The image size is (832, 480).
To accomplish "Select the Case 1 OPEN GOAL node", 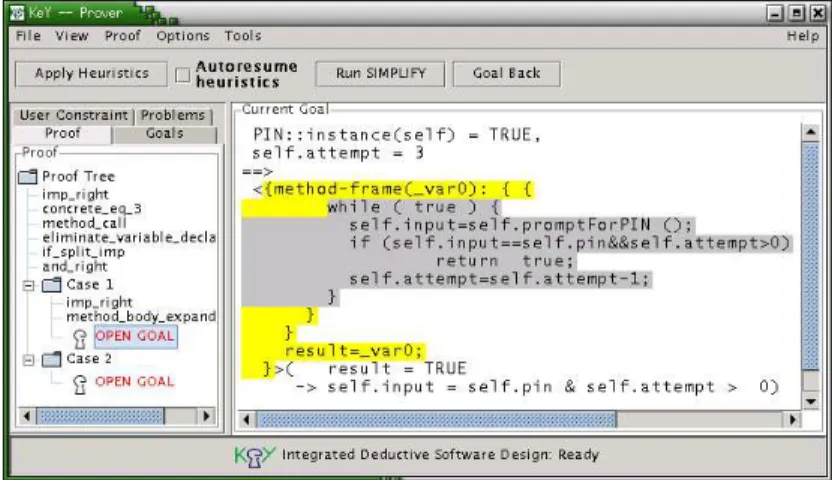I will tap(135, 336).
